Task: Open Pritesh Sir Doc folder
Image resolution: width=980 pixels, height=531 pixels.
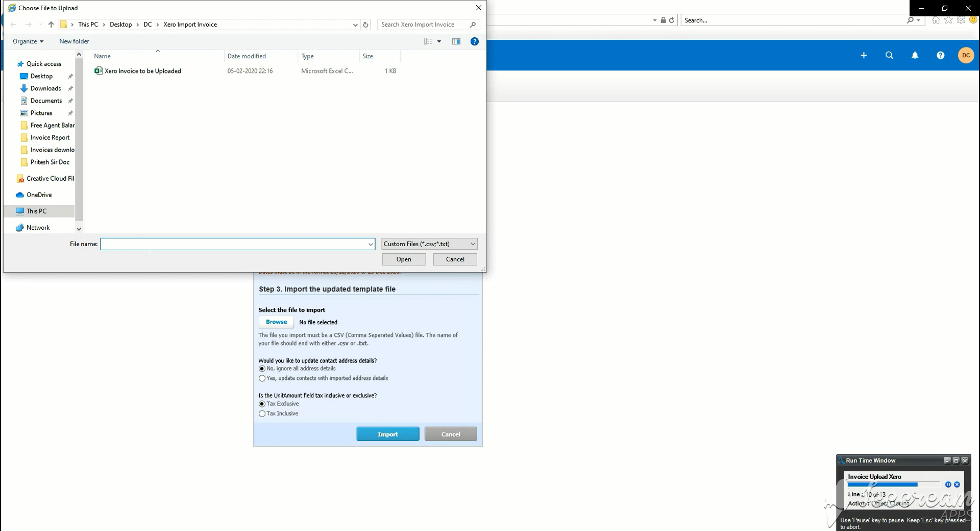Action: pyautogui.click(x=45, y=162)
